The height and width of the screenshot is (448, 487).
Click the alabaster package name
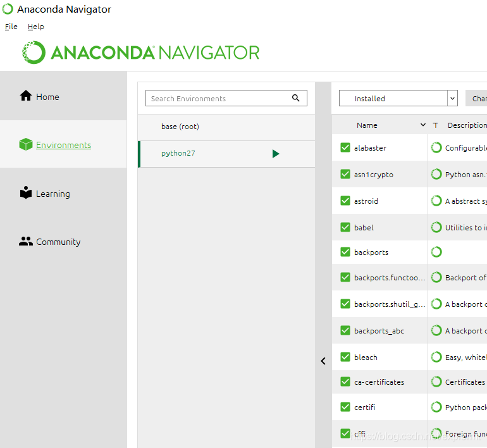pos(370,148)
